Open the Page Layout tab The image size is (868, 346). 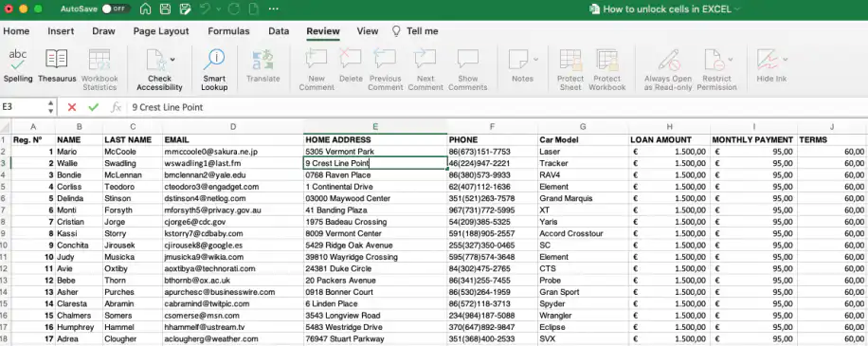[161, 31]
